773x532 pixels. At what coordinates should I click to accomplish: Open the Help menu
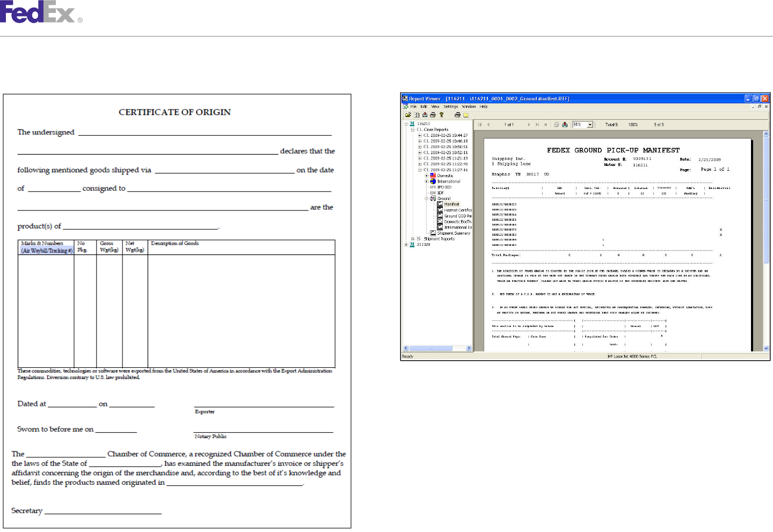[484, 106]
